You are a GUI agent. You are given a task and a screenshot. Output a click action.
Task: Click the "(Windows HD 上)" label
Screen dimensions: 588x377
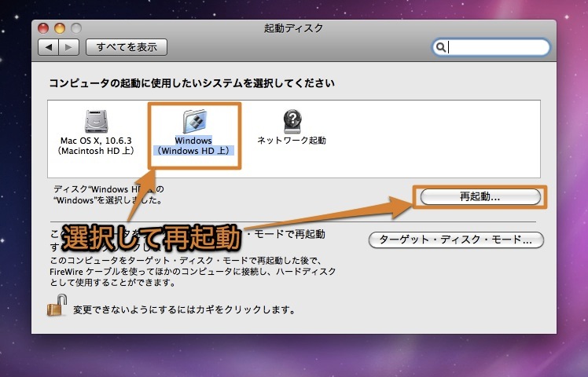193,151
